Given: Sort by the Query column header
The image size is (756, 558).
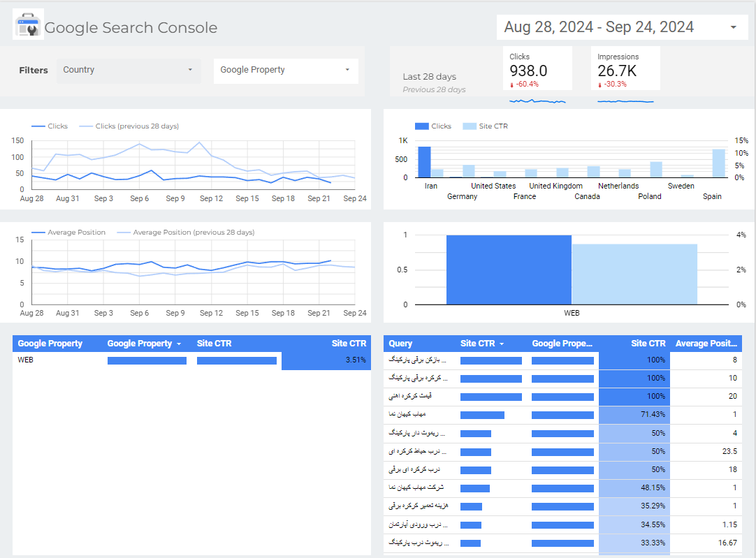Looking at the screenshot, I should (x=400, y=344).
